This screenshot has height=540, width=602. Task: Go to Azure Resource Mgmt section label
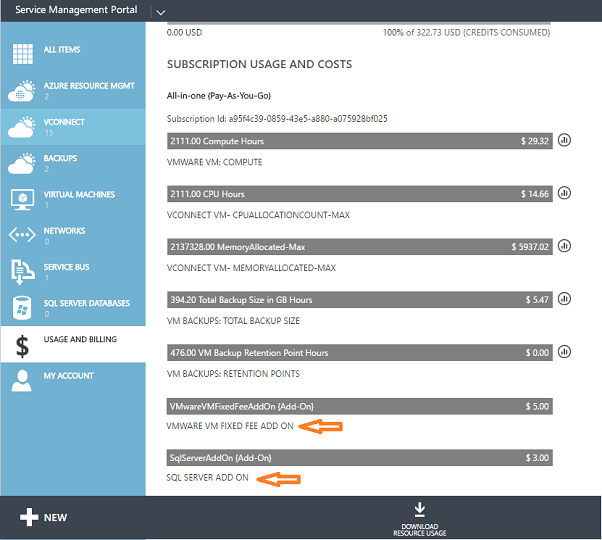click(x=89, y=86)
